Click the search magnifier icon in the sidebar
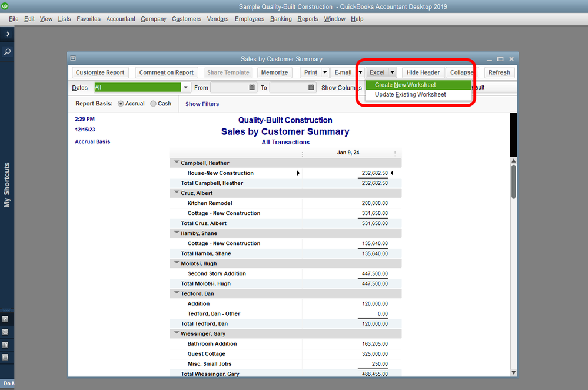 pyautogui.click(x=7, y=52)
